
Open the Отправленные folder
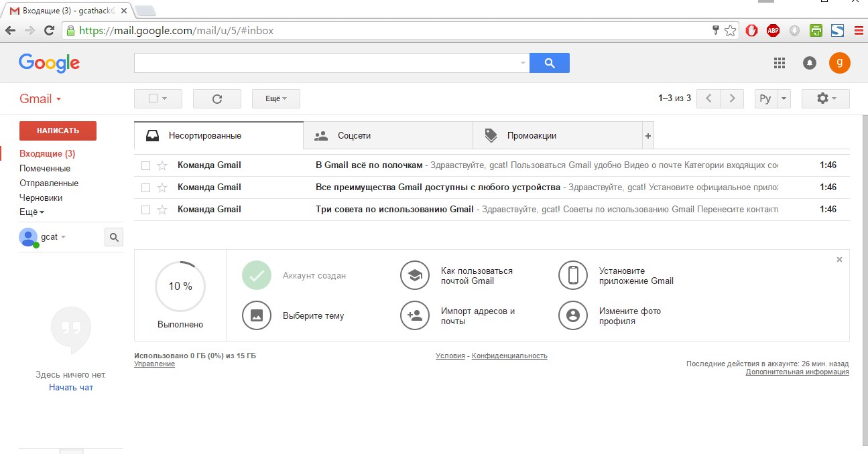click(x=49, y=183)
